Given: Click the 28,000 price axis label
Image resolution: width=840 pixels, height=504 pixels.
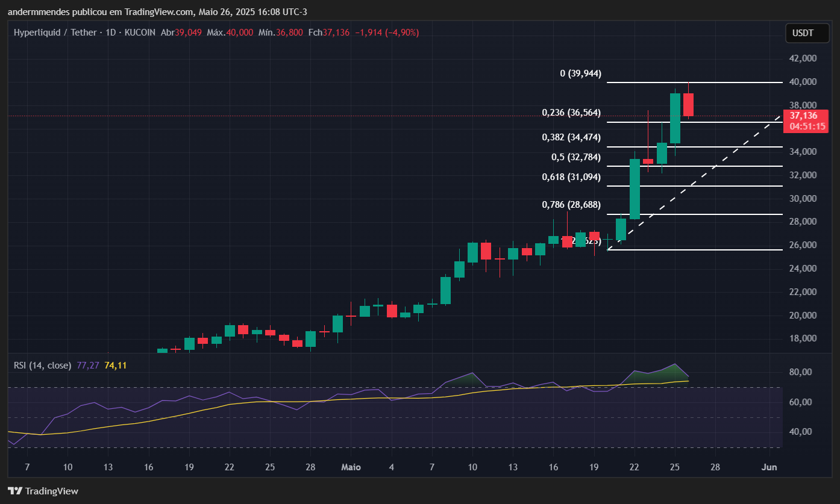Looking at the screenshot, I should coord(803,222).
